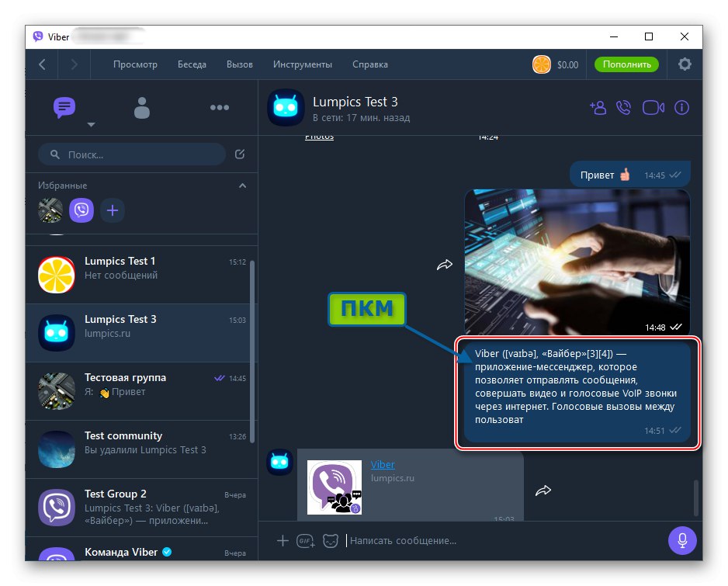Forward the photo message via share arrow
728x586 pixels.
point(444,265)
